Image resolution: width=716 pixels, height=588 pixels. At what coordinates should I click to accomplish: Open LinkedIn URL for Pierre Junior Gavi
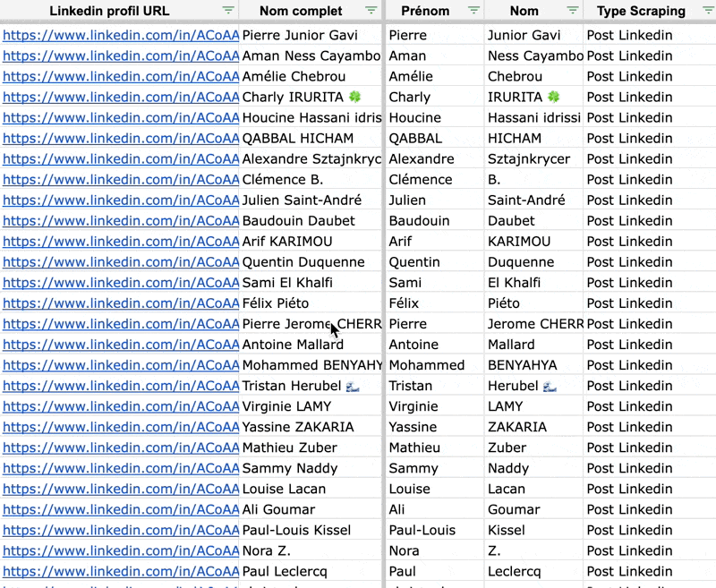(x=120, y=36)
